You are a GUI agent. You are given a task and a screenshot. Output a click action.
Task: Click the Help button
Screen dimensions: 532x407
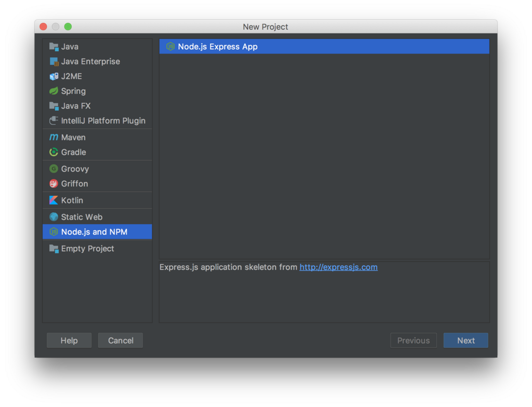[x=69, y=341]
